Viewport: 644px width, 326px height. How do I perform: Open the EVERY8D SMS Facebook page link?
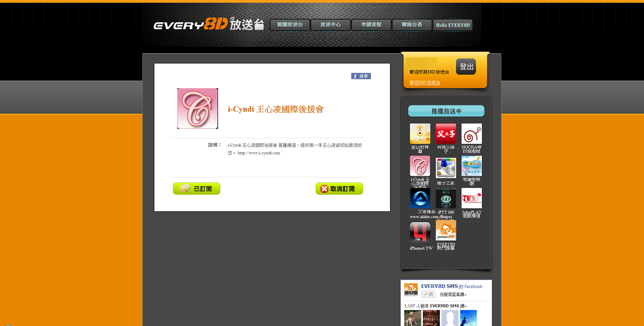(x=440, y=286)
